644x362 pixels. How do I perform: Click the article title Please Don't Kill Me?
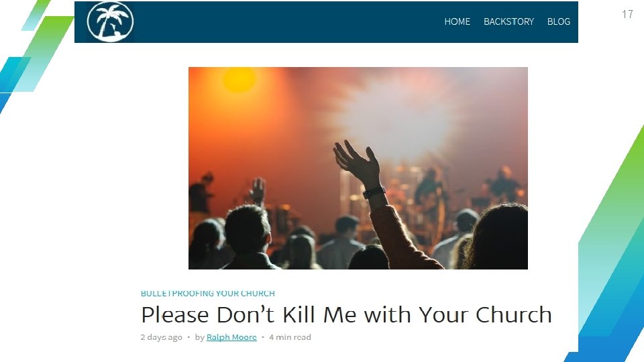click(x=346, y=315)
